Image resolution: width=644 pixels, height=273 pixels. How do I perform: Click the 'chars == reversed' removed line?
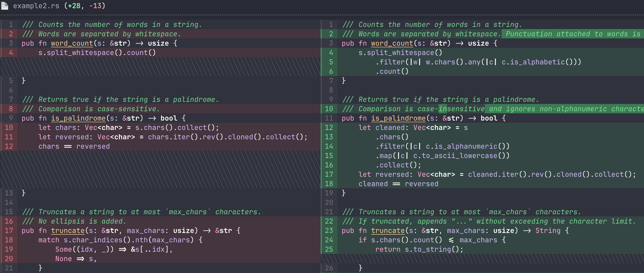[74, 146]
